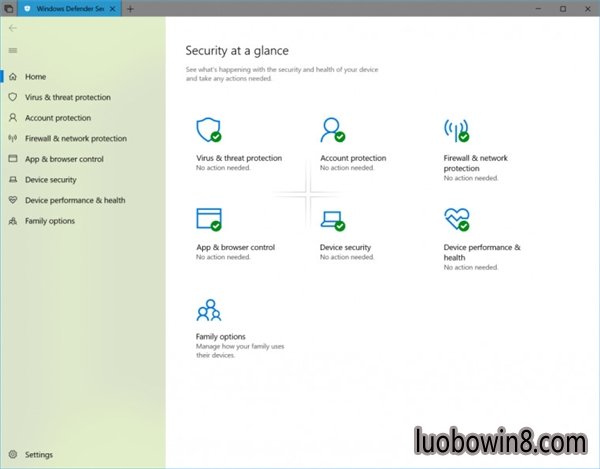Screen dimensions: 600x469
Task: Click 'No action needed' under Firewall & network tile
Action: (x=471, y=178)
